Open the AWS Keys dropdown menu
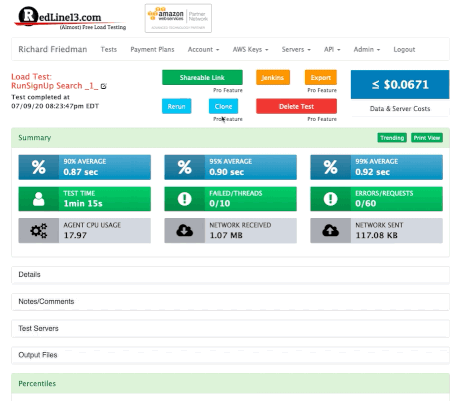This screenshot has width=463, height=401. pyautogui.click(x=250, y=49)
